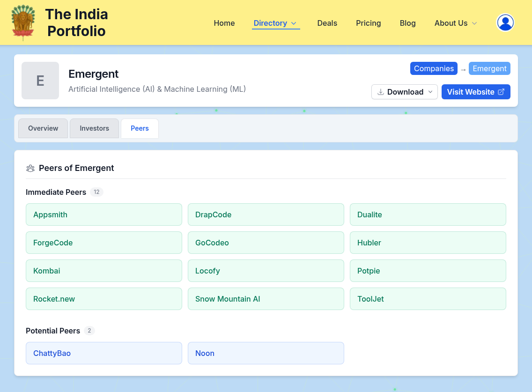This screenshot has height=392, width=532.
Task: Open the Download options chevron
Action: pyautogui.click(x=430, y=92)
